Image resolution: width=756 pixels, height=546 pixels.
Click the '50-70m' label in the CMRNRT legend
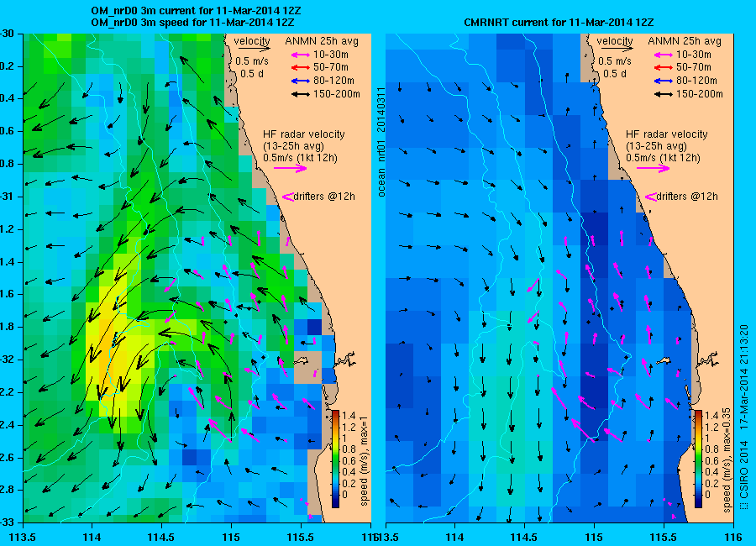click(694, 67)
